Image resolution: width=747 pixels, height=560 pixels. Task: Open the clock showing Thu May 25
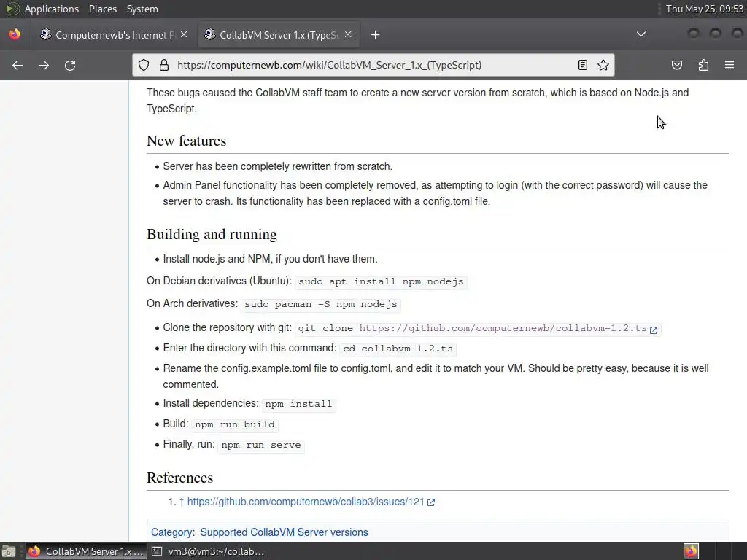click(705, 9)
